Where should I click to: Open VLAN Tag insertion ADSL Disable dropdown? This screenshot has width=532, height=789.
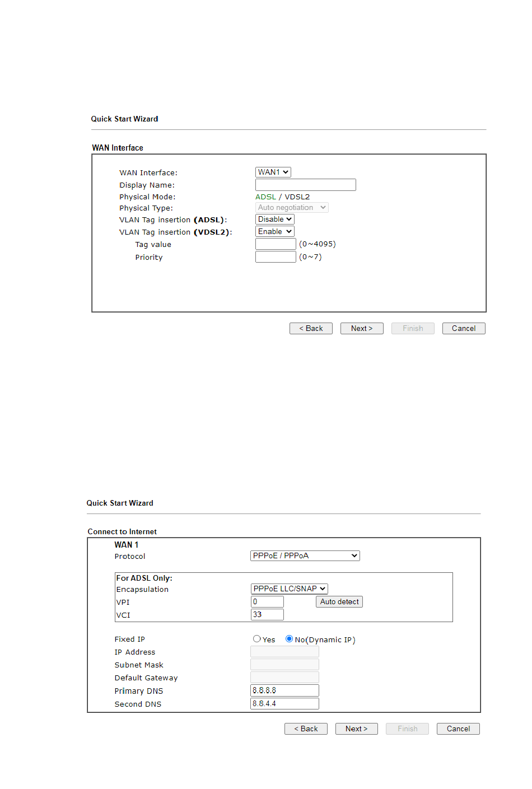275,219
